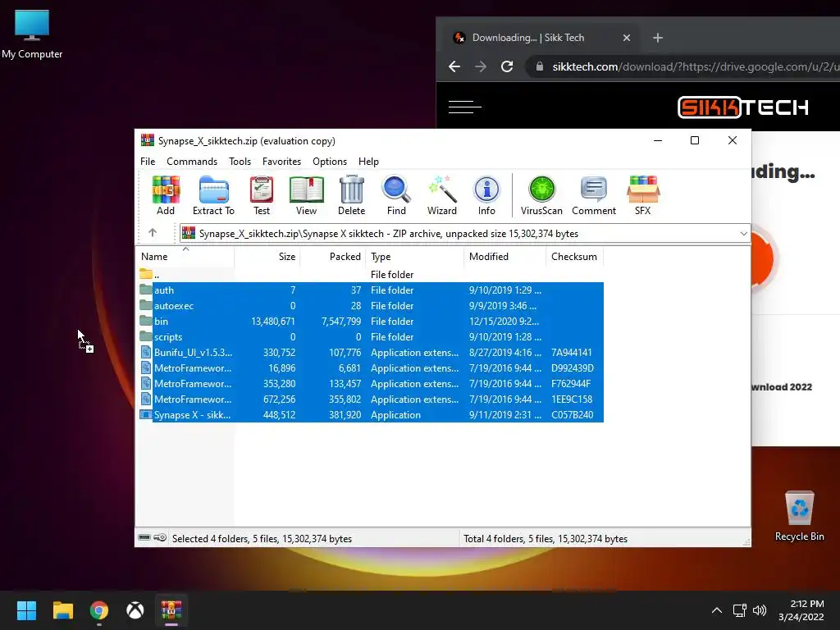Screen dimensions: 840x630
Task: Select MetroFramework file sized 672,256
Action: (370, 399)
